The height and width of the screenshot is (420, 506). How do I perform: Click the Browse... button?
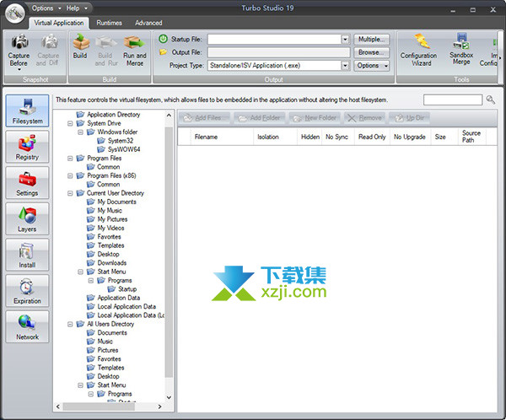[371, 52]
